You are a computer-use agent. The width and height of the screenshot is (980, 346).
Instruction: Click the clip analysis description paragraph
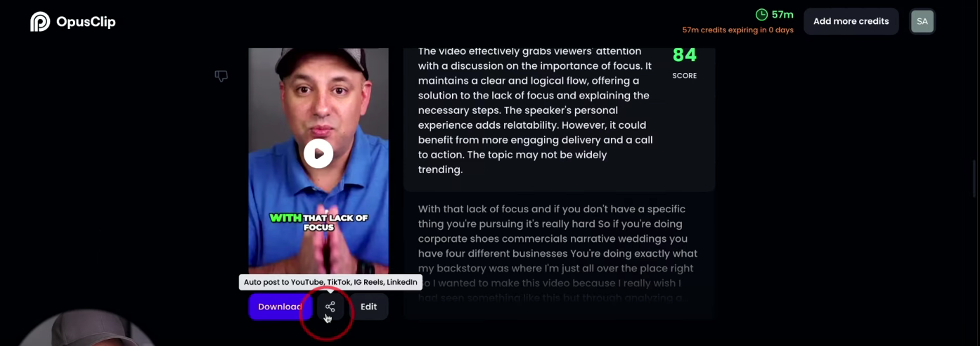536,110
